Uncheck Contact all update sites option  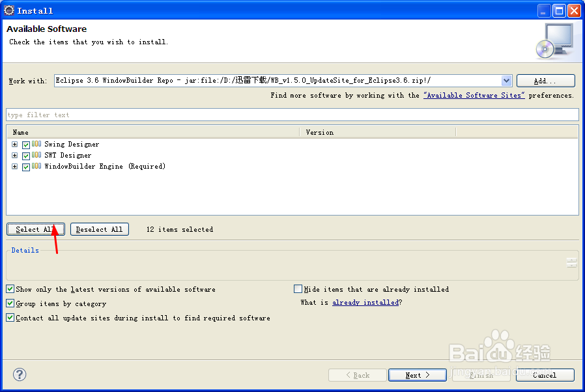point(10,317)
